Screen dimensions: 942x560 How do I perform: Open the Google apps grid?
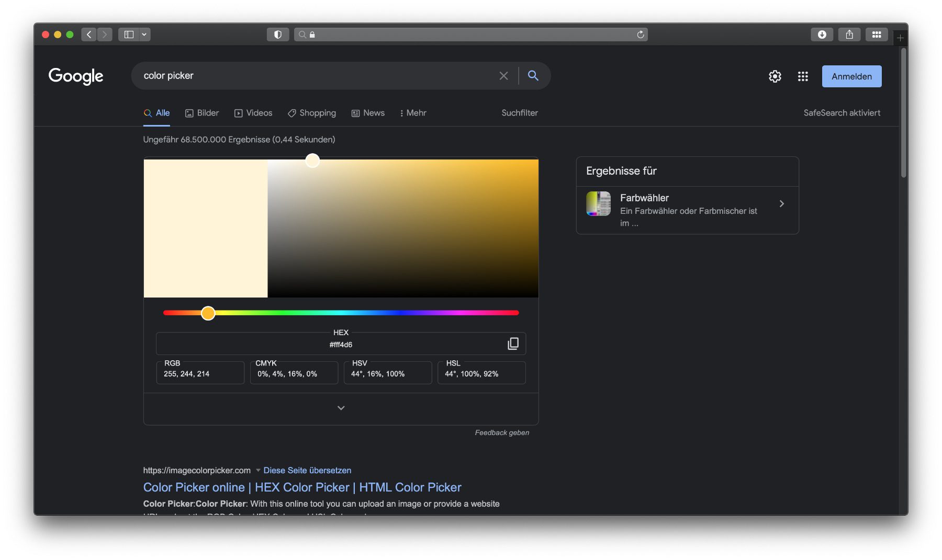[803, 76]
